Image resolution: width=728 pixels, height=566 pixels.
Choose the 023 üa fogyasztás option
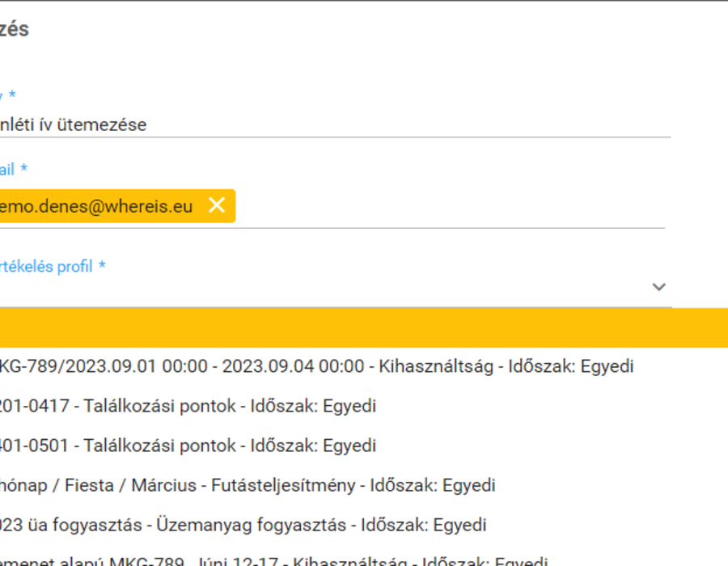point(364,525)
